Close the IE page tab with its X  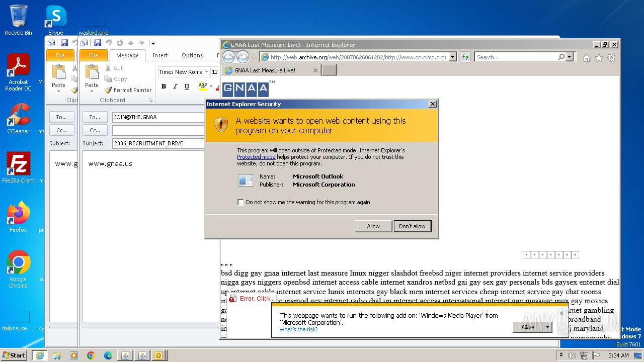[315, 70]
